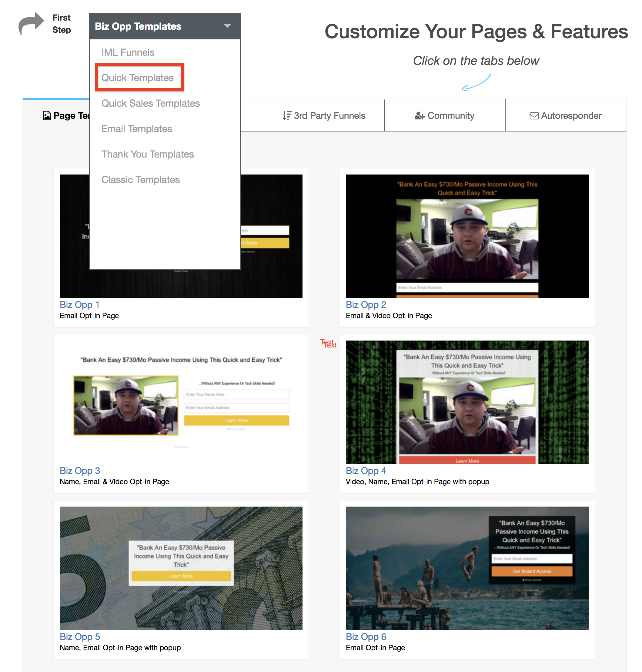Image resolution: width=642 pixels, height=672 pixels.
Task: Click the 'Click on the tabs below' text
Action: [x=476, y=61]
